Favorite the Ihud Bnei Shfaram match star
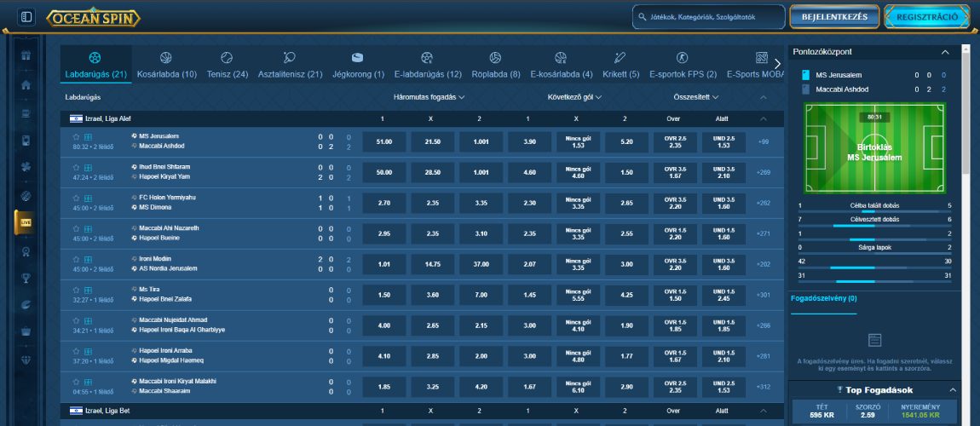This screenshot has height=426, width=980. pyautogui.click(x=76, y=167)
